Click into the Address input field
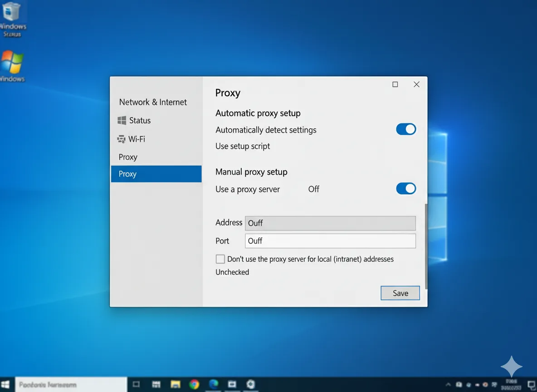Image resolution: width=537 pixels, height=392 pixels. click(330, 223)
